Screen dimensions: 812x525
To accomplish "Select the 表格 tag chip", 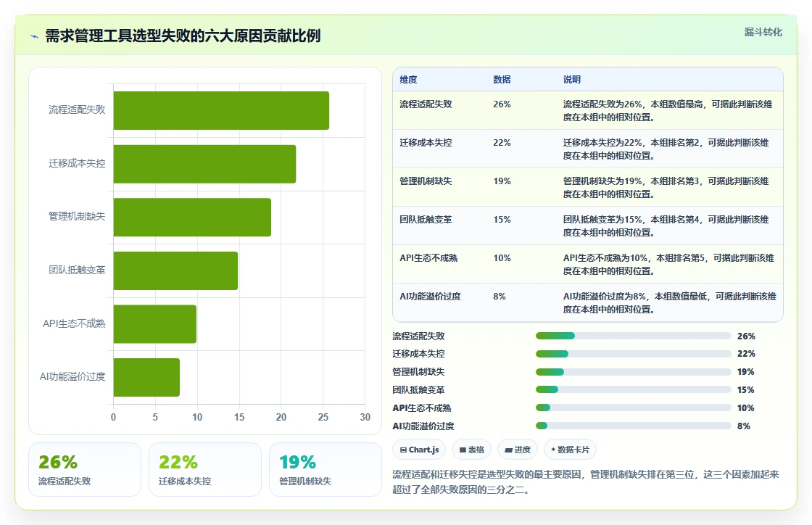I will click(x=472, y=450).
